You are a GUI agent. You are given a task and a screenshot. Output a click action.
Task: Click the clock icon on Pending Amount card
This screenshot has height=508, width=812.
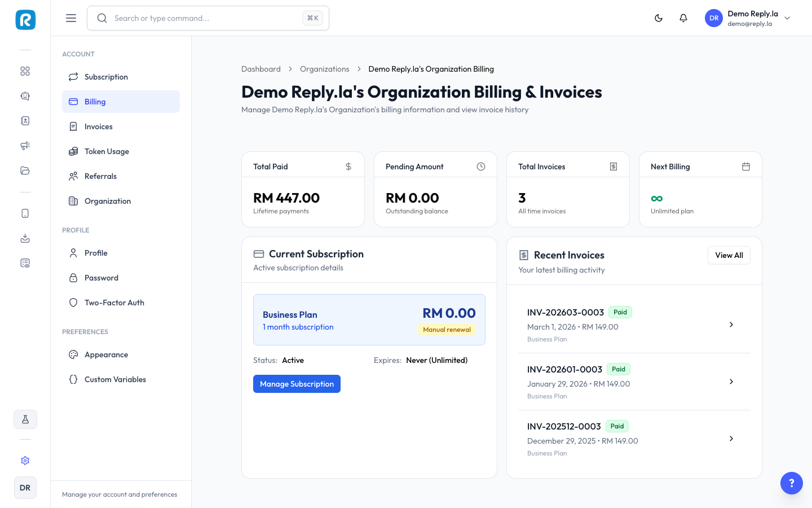click(481, 167)
